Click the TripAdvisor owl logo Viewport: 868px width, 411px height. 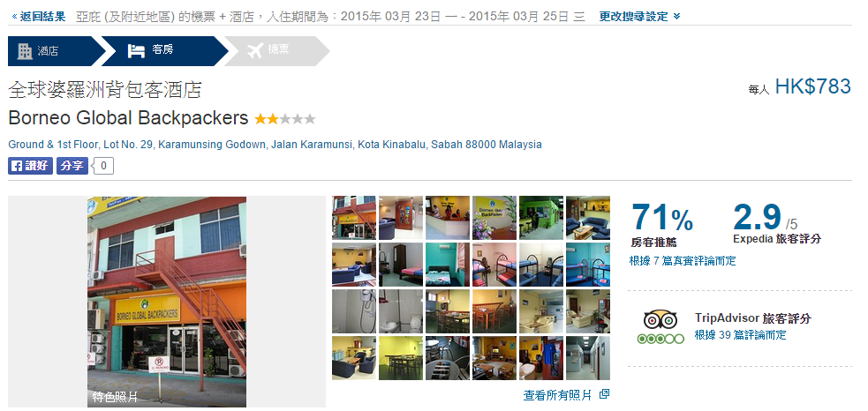coord(660,321)
